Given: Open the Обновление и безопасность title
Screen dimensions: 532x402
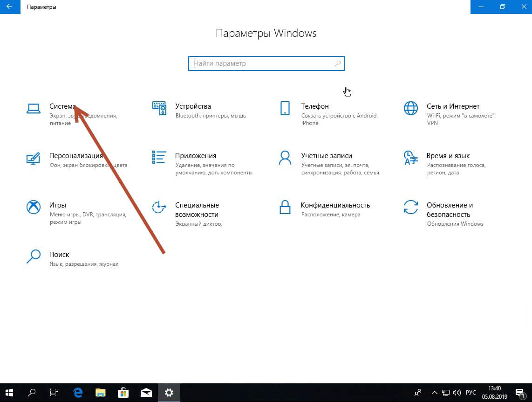Looking at the screenshot, I should click(450, 210).
